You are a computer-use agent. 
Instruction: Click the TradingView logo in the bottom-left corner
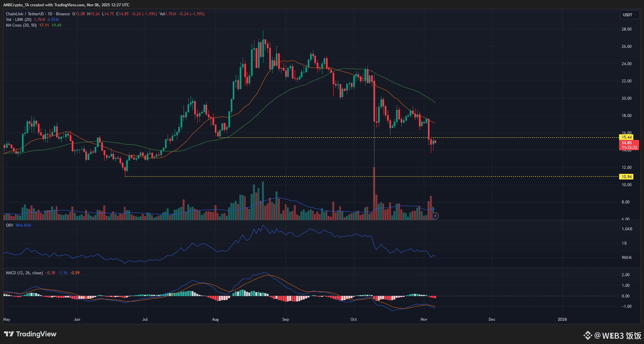(30, 334)
